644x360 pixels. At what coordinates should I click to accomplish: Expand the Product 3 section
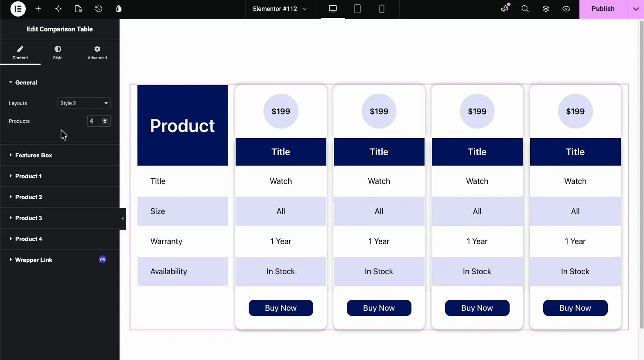pos(60,218)
